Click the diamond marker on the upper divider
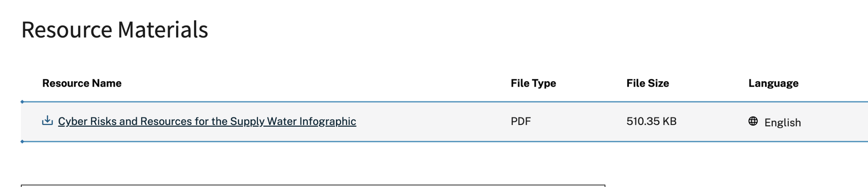This screenshot has height=187, width=868. 22,102
